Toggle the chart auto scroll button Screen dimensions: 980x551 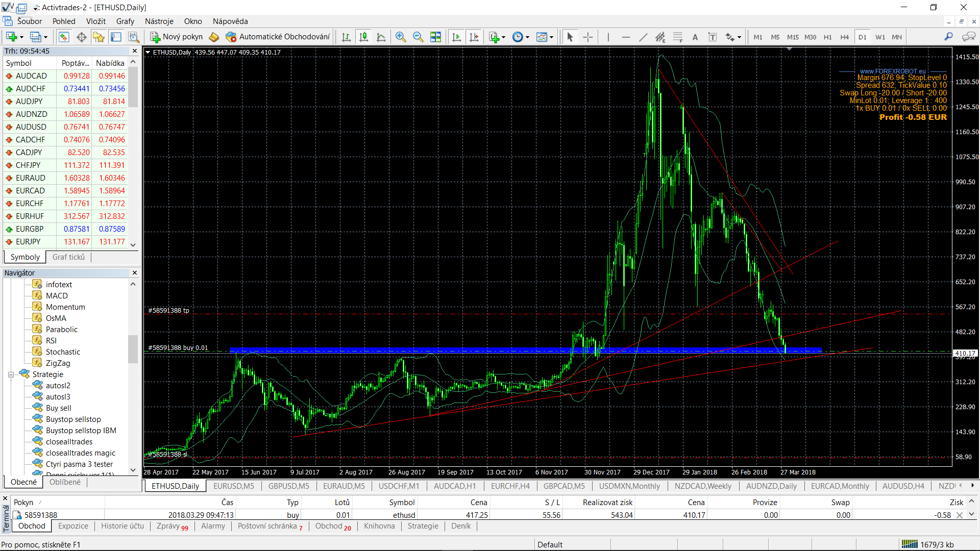pos(456,37)
